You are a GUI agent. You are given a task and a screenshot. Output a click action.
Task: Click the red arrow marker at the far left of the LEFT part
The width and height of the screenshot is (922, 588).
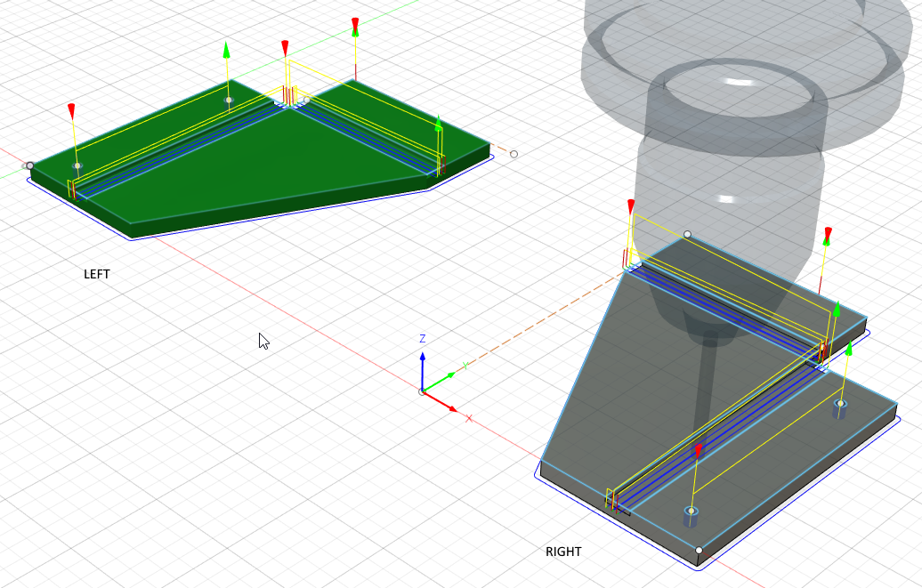[72, 112]
